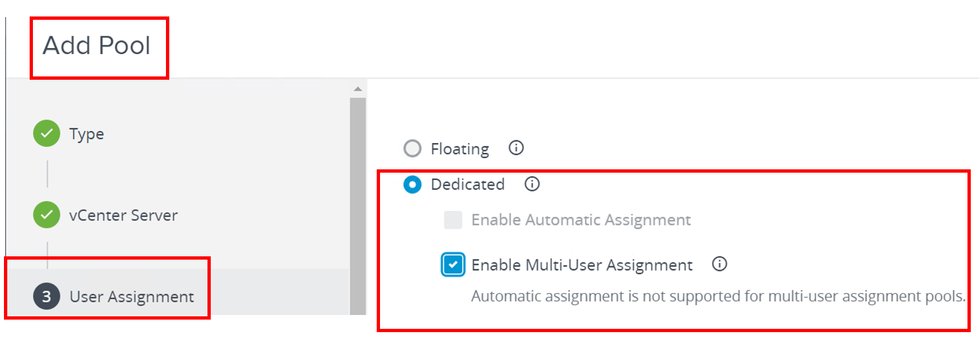This screenshot has height=342, width=980.
Task: Click the wizard steps scrollbar up arrow
Action: click(x=358, y=89)
